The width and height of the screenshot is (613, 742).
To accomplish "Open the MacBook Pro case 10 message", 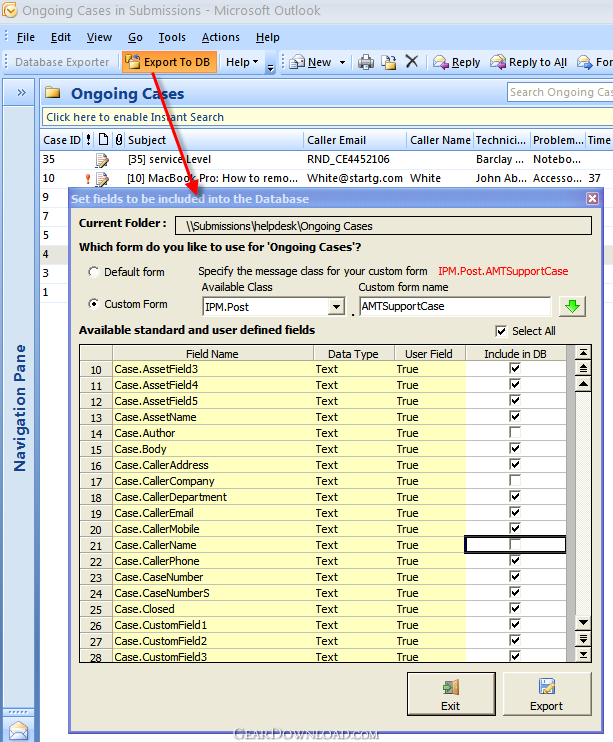I will point(213,178).
